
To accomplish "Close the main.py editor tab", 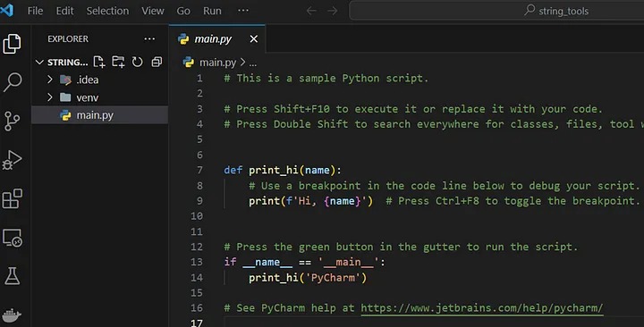I will (254, 39).
